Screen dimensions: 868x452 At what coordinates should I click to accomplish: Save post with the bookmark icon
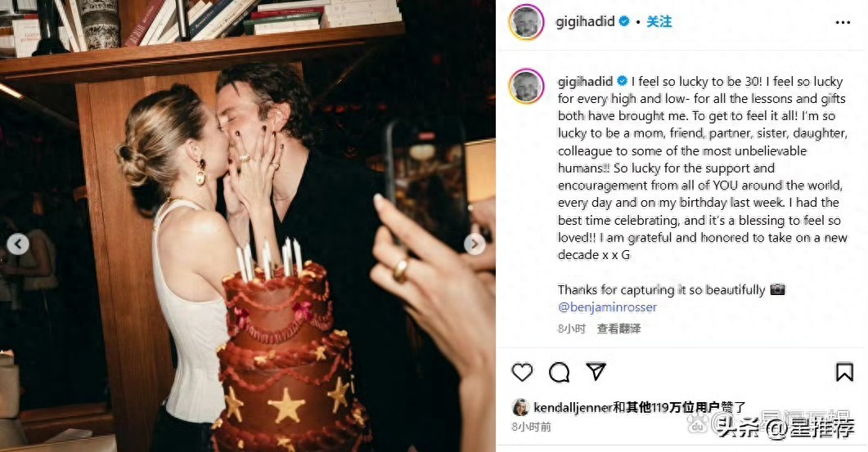click(844, 373)
